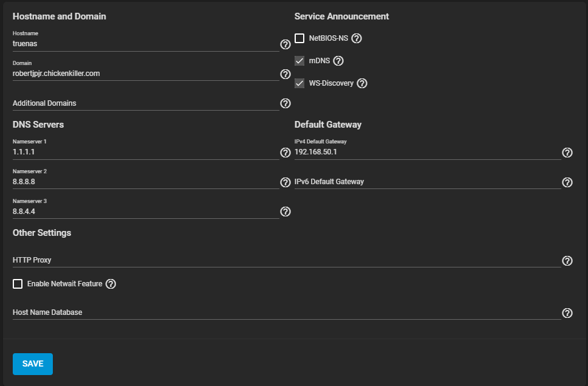Image resolution: width=588 pixels, height=386 pixels.
Task: Click the Host Name Database help icon
Action: pos(567,313)
